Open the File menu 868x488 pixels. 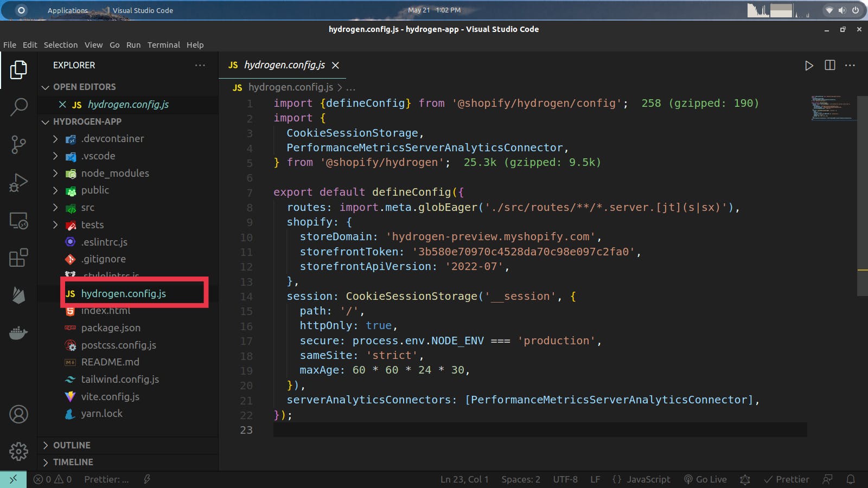(10, 45)
